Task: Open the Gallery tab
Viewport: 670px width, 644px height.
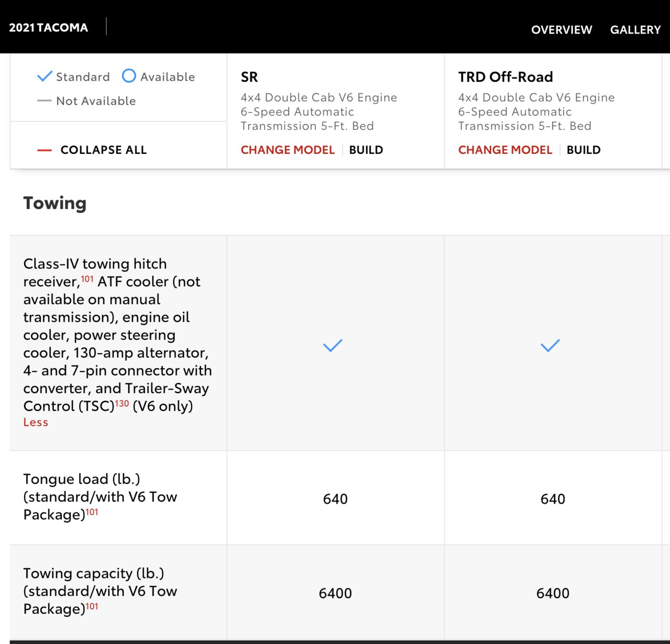Action: (635, 30)
